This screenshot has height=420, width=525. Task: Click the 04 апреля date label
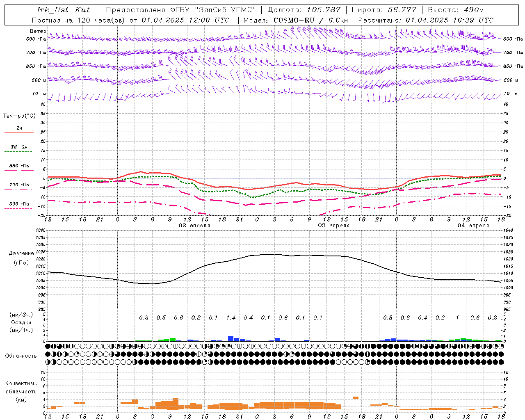pyautogui.click(x=473, y=226)
